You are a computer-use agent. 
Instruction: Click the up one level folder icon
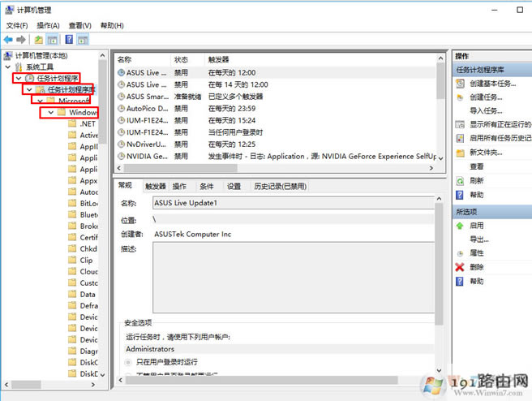(x=38, y=39)
